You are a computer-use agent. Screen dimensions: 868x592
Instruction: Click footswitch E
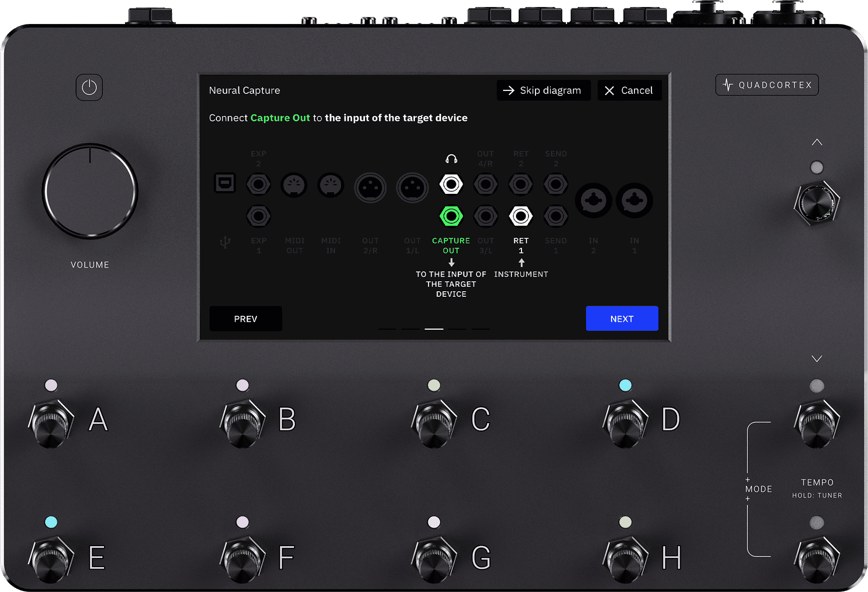click(51, 560)
